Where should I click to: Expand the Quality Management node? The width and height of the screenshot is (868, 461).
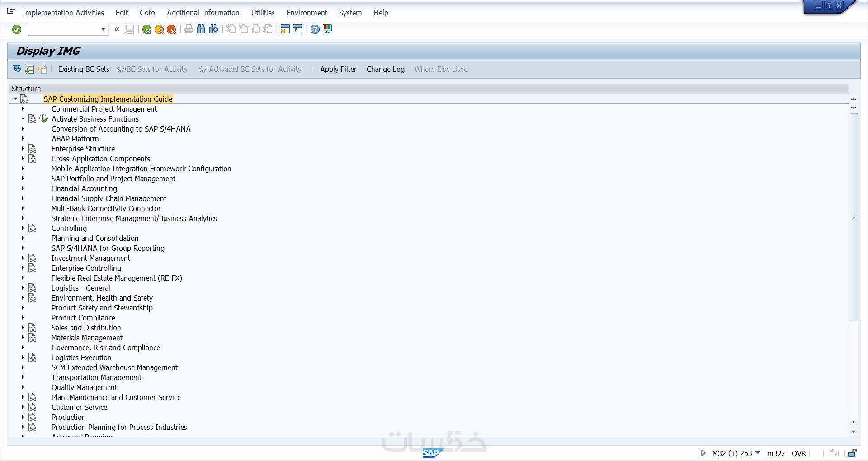pos(23,387)
